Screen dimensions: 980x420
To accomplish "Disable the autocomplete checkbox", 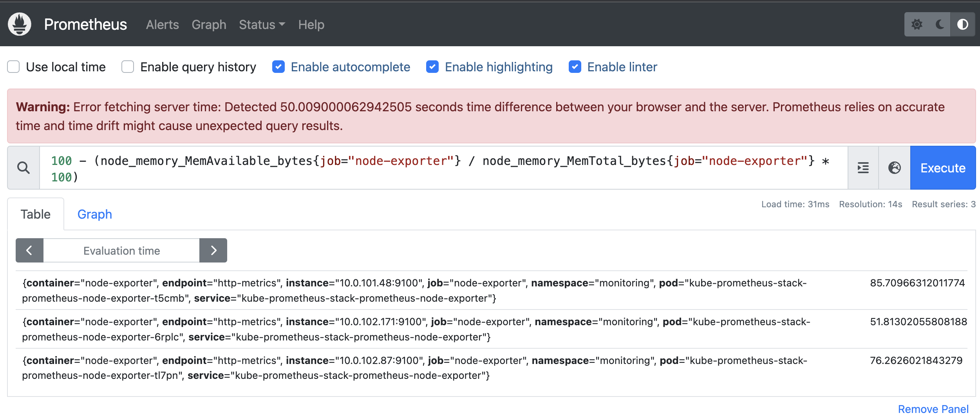I will click(x=278, y=67).
